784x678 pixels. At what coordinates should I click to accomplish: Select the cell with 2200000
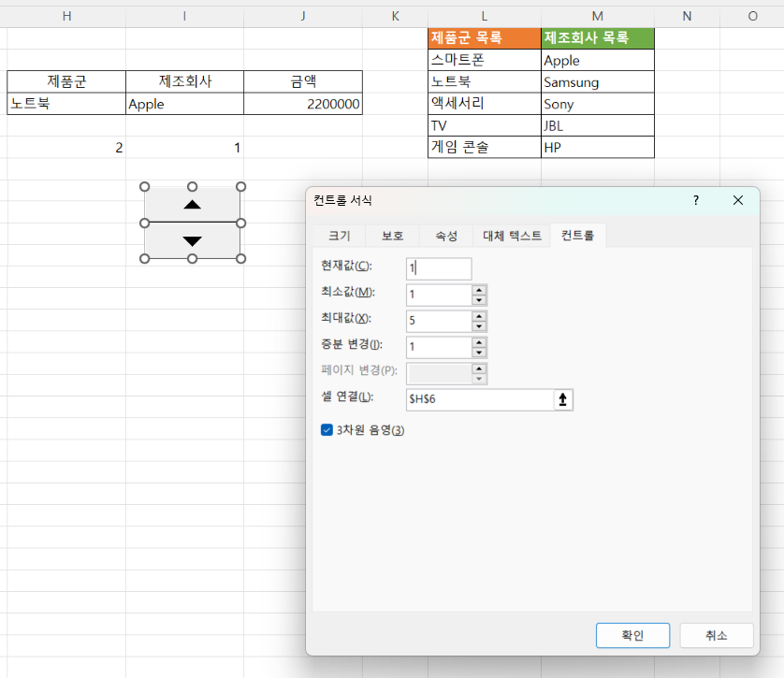[x=303, y=104]
